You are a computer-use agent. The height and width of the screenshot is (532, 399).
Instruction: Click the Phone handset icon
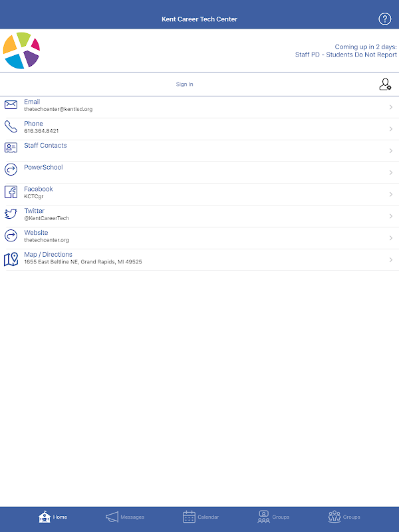pyautogui.click(x=11, y=126)
